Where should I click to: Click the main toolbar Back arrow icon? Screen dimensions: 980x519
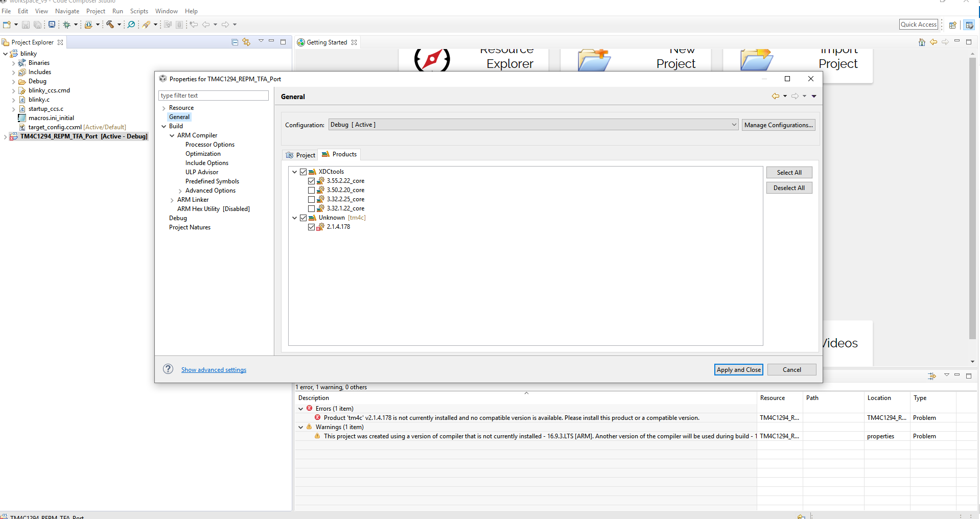[206, 25]
